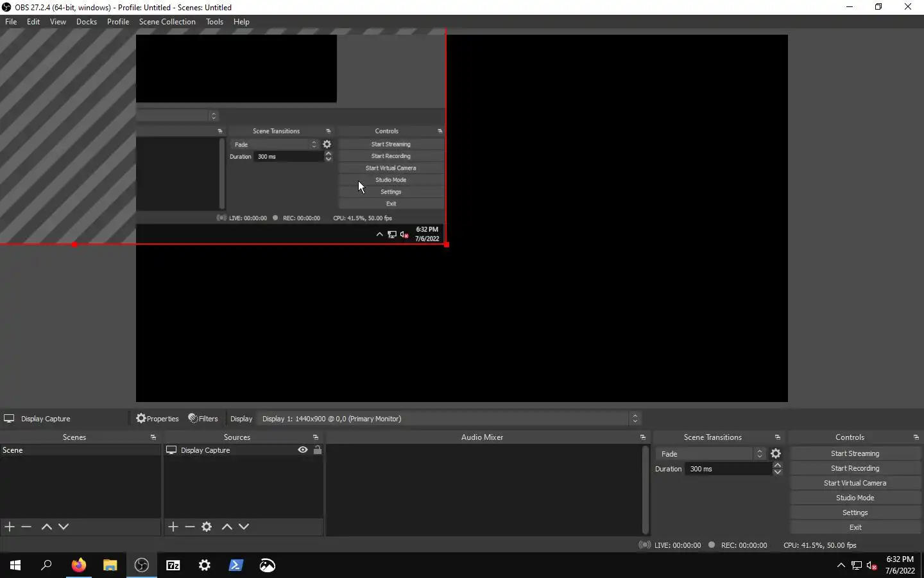Toggle lock on Display Capture source
This screenshot has width=924, height=578.
pos(318,450)
